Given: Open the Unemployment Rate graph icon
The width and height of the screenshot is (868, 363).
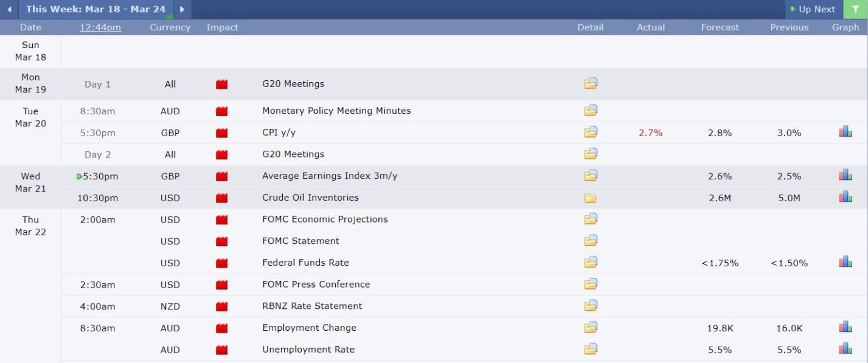Looking at the screenshot, I should coord(845,349).
